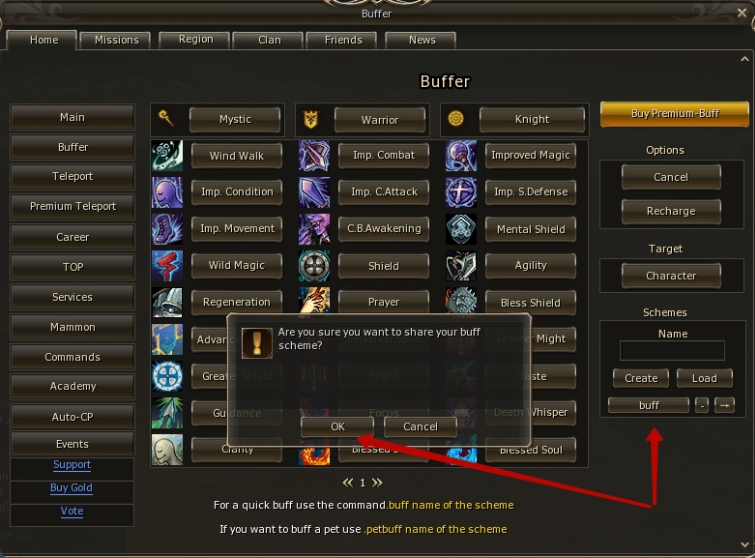Click the scroll down arrow at bottom right
Screen dimensions: 755x558
coord(745,545)
